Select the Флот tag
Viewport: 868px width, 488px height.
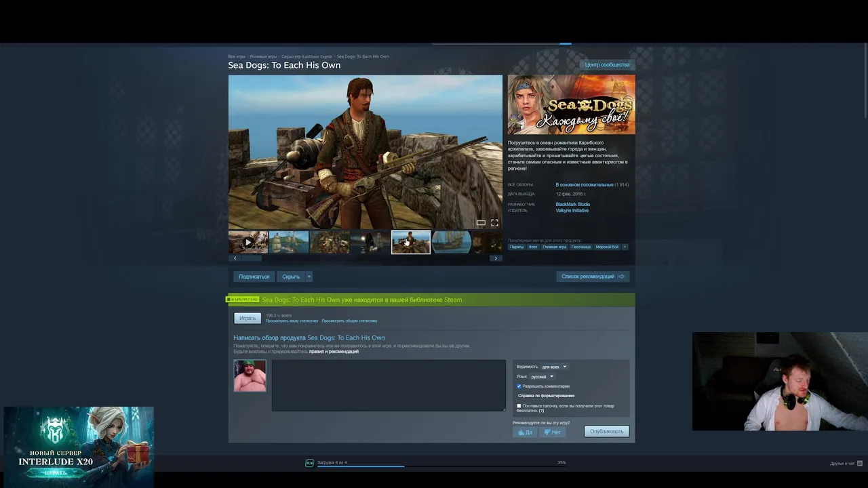pos(533,247)
